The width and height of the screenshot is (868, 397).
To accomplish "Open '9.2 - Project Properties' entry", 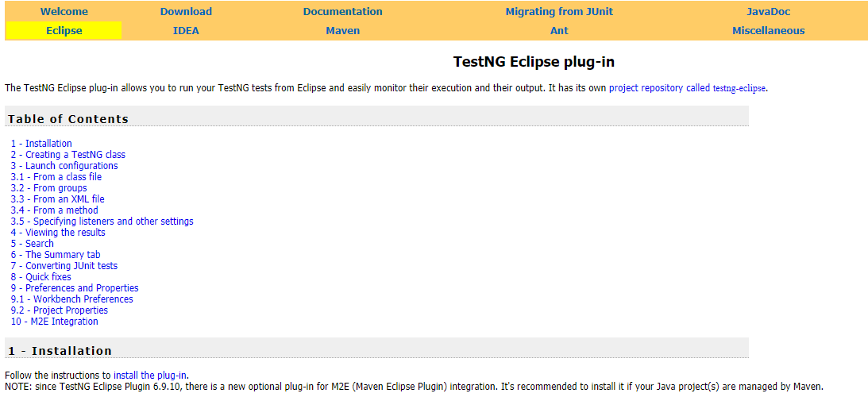I will tap(60, 310).
